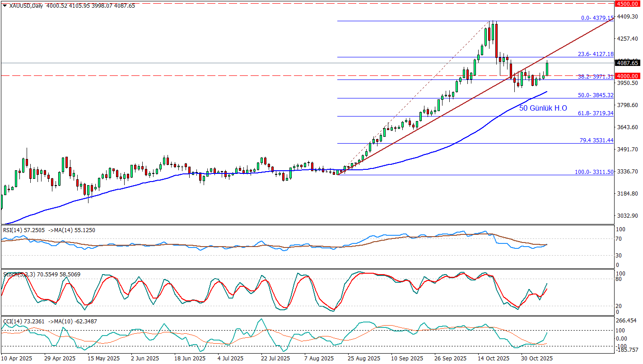The width and height of the screenshot is (643, 364).
Task: Click the Fibonacci 61.8 - 3719.34 label
Action: coord(595,113)
